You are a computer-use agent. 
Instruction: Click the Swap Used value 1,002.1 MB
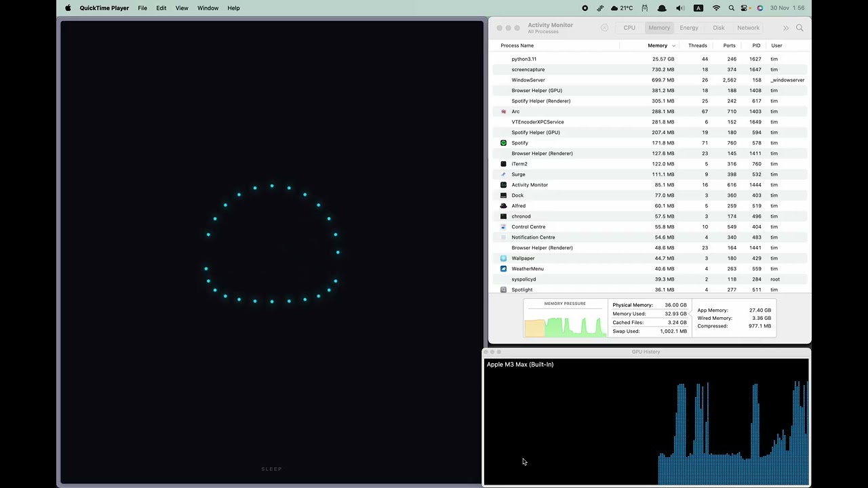(673, 331)
